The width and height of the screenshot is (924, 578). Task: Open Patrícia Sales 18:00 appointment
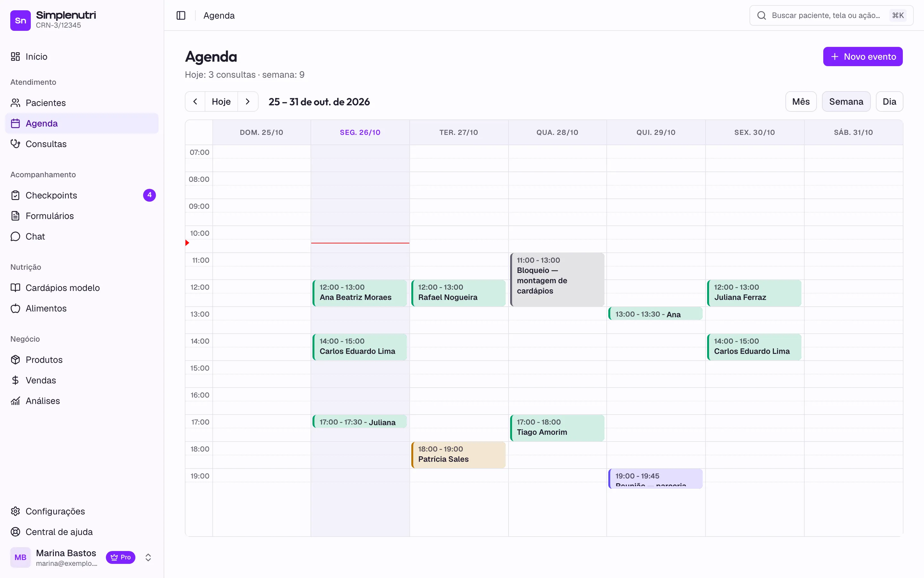point(458,455)
